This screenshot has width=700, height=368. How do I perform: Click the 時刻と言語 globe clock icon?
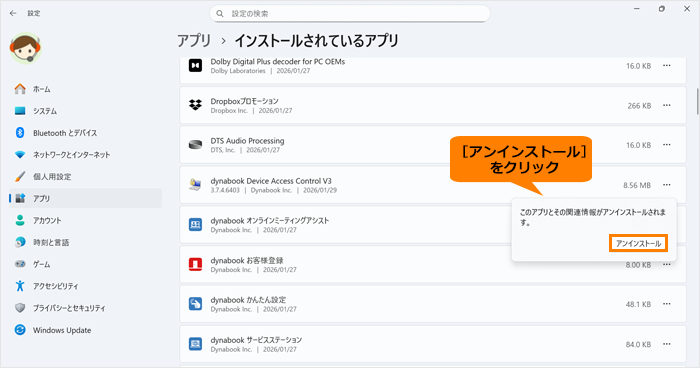pos(20,242)
